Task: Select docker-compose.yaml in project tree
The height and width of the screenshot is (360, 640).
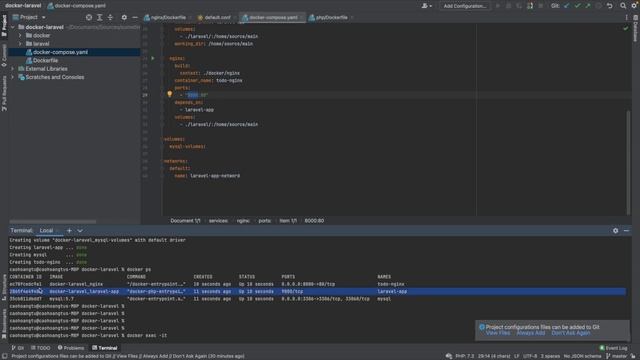Action: (x=60, y=52)
